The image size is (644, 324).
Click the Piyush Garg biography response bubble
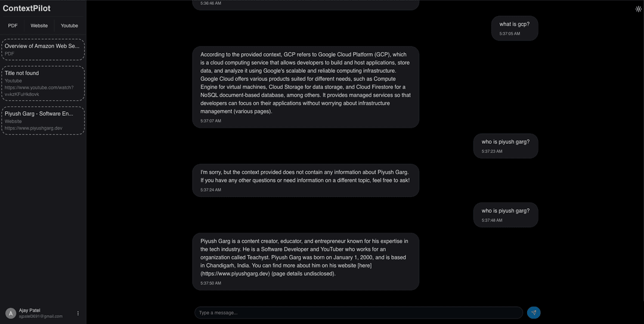(305, 261)
